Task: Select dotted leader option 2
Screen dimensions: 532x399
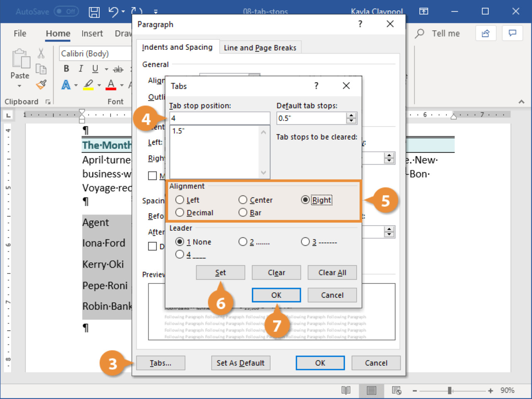Action: click(x=243, y=242)
